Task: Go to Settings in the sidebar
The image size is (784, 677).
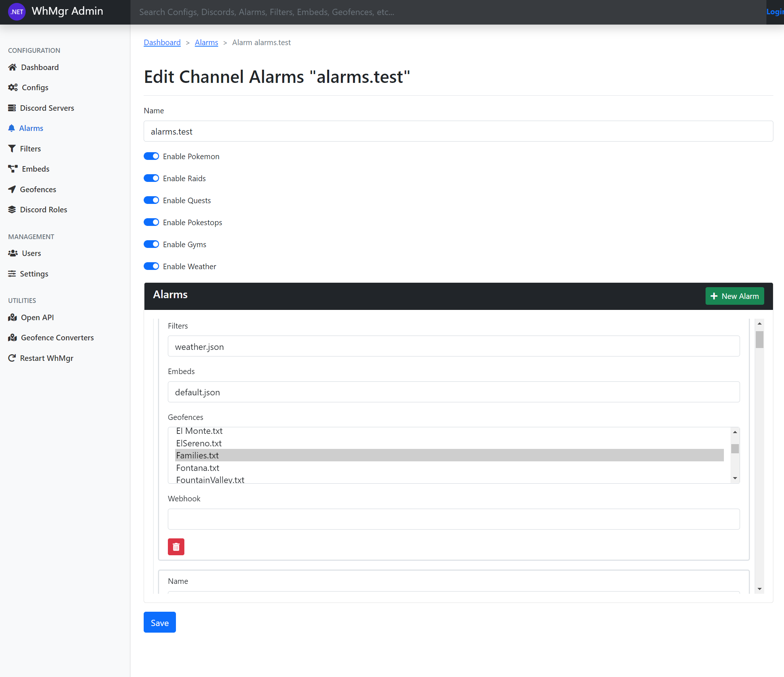Action: 34,274
